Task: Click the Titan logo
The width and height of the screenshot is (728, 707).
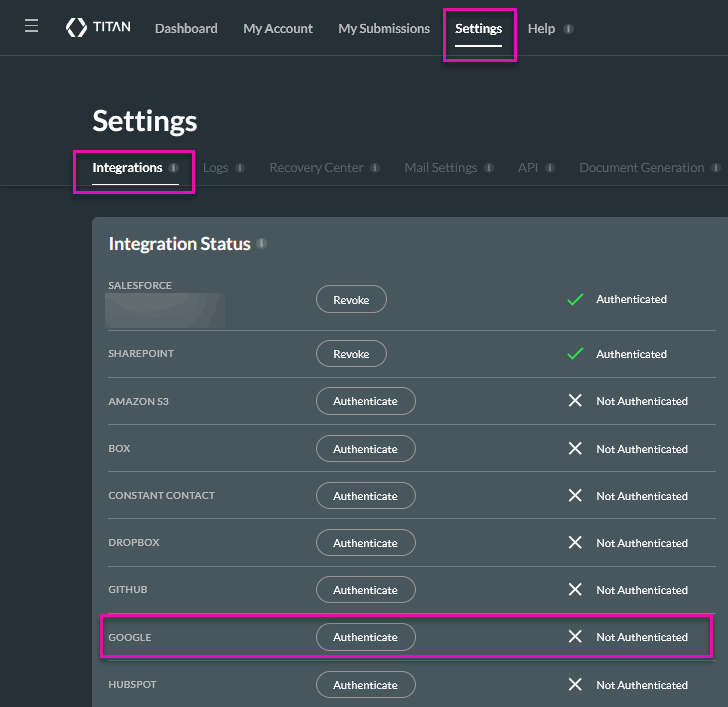Action: coord(98,27)
